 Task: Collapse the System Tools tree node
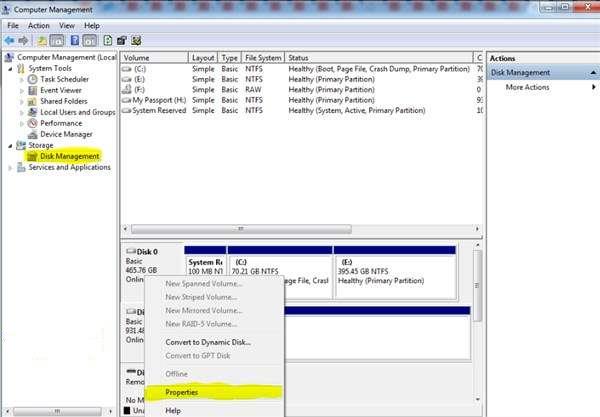pyautogui.click(x=11, y=68)
